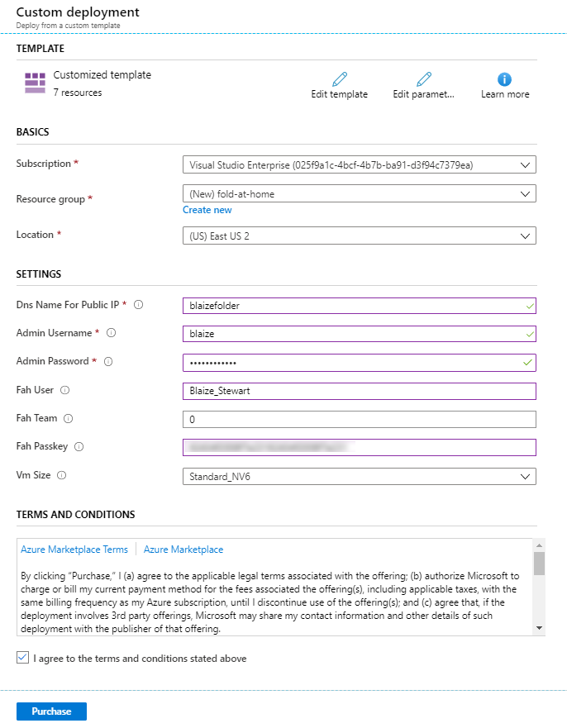Click the Fah Team input field
This screenshot has width=567, height=728.
pyautogui.click(x=359, y=419)
